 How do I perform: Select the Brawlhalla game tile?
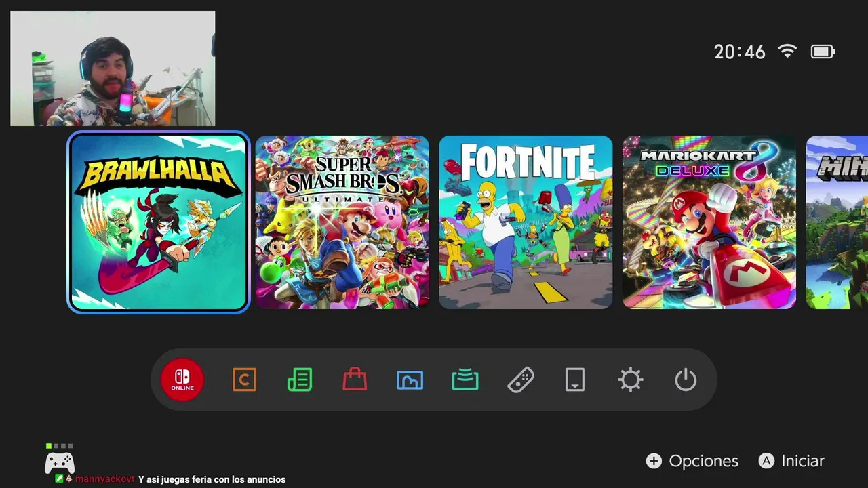click(x=159, y=222)
